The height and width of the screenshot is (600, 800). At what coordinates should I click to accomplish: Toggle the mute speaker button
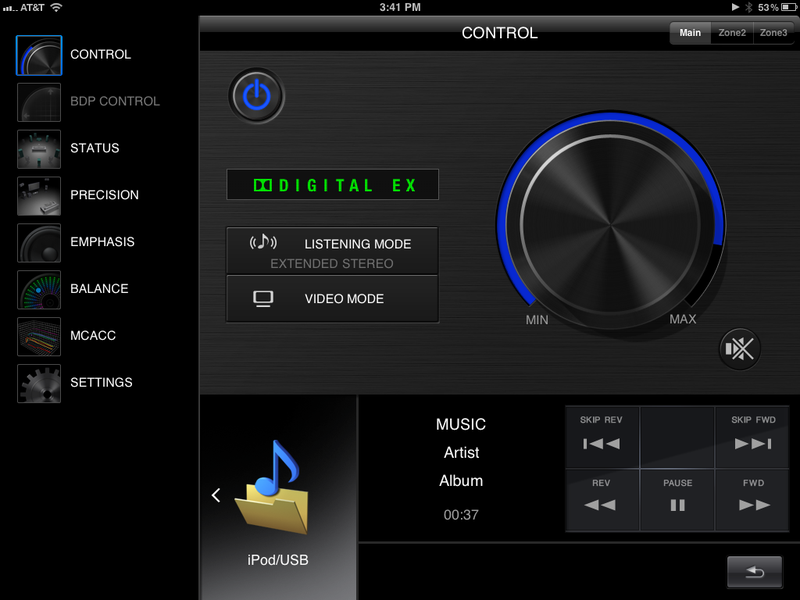click(x=739, y=349)
